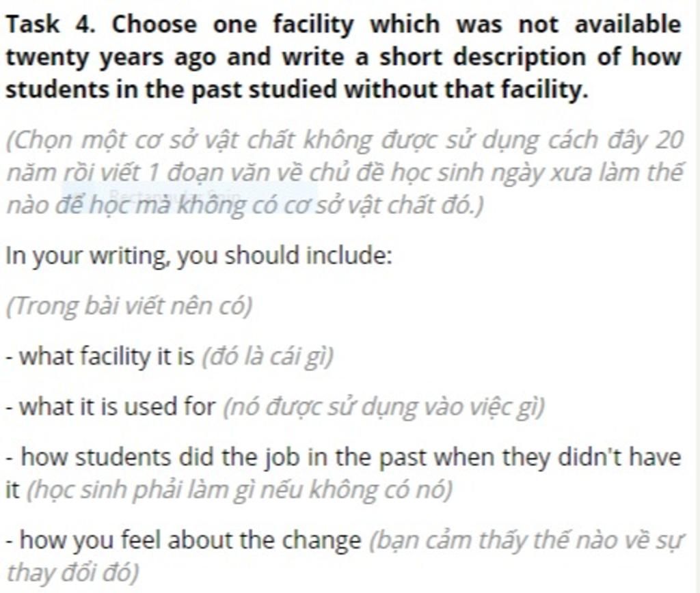Screen dimensions: 700x593
Task: Click the heading line starting 'students in the past'
Action: tap(297, 89)
